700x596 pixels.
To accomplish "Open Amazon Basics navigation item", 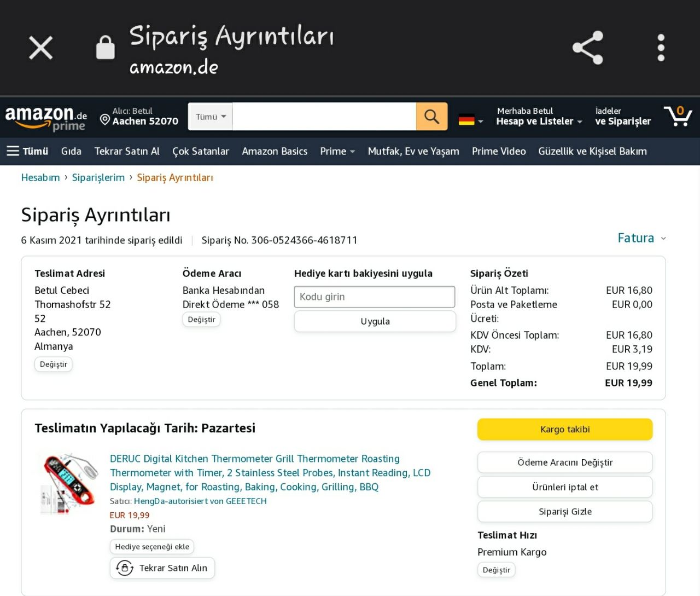I will tap(275, 151).
